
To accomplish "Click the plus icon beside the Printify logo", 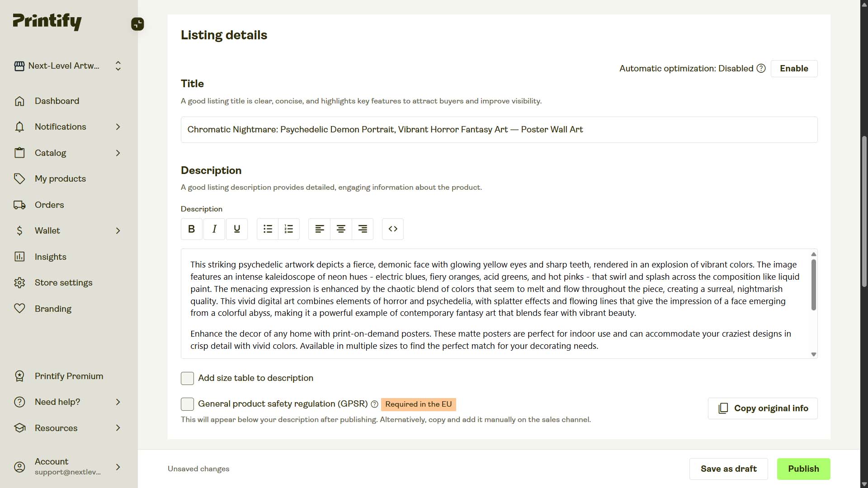I will coord(137,24).
